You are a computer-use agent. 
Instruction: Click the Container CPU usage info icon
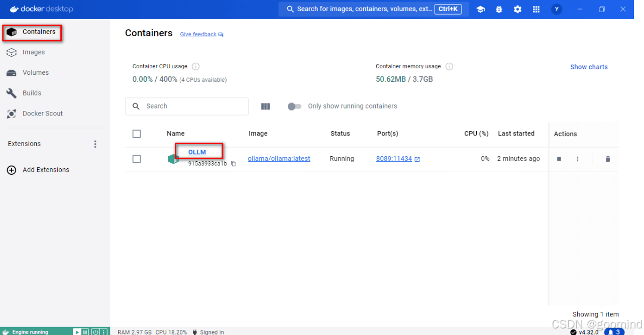pyautogui.click(x=196, y=66)
